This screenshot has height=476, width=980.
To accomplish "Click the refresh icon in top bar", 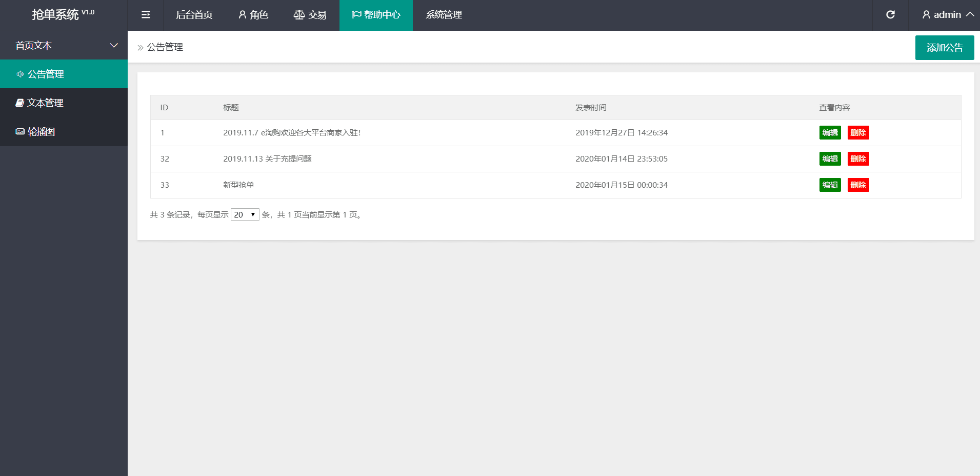I will coord(890,15).
